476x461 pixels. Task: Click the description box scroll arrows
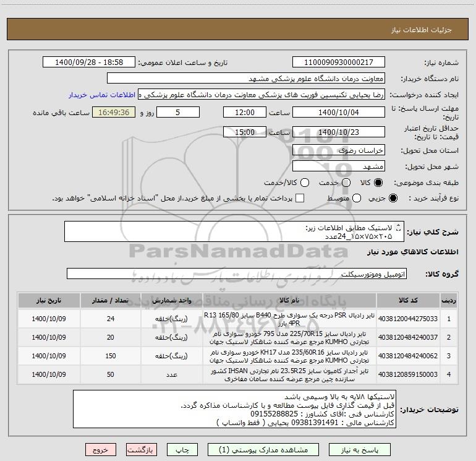coord(399,227)
